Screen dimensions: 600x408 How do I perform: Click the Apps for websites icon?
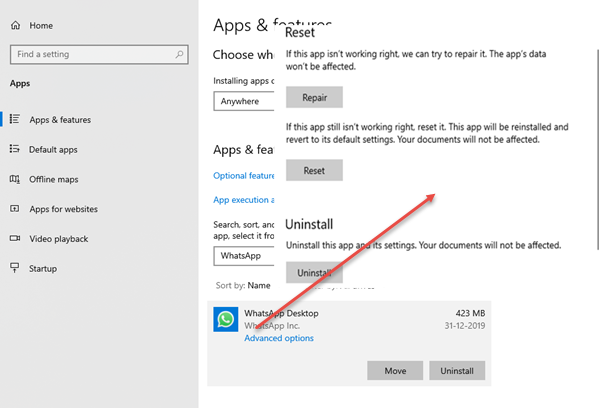(x=15, y=209)
